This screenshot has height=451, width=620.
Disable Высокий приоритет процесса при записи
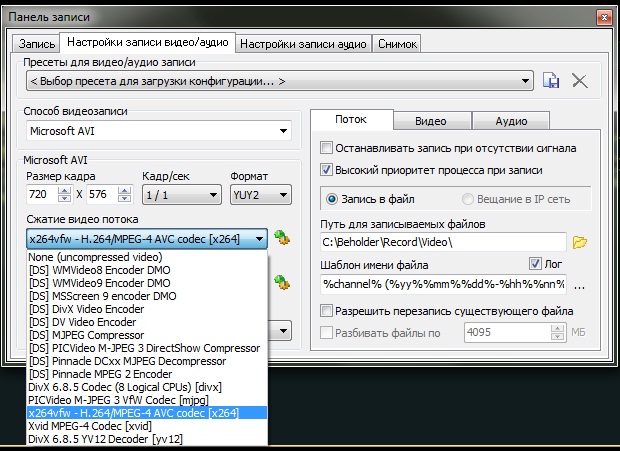point(326,170)
